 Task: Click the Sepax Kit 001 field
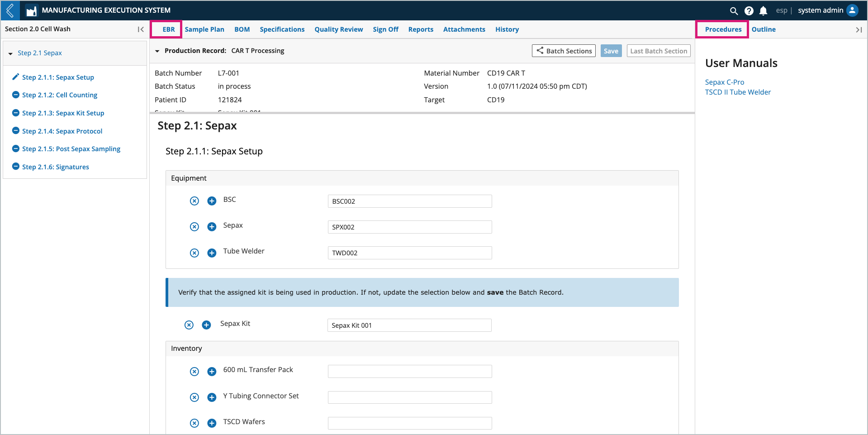(x=409, y=325)
